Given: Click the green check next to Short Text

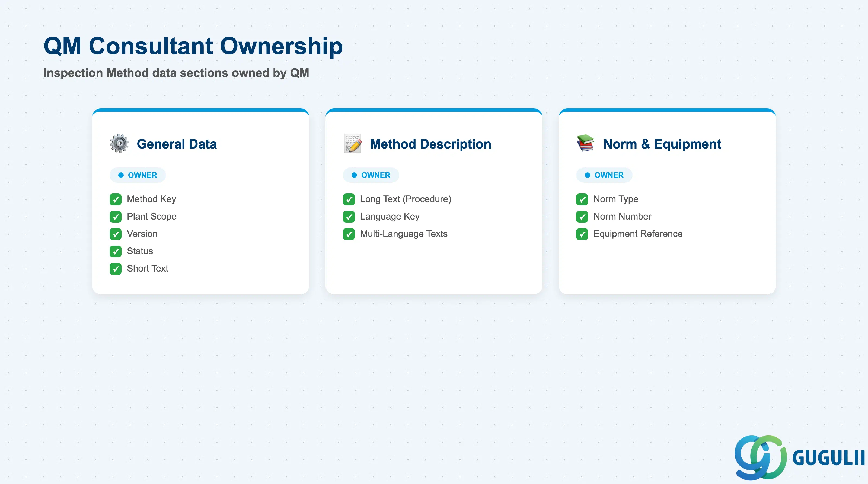Looking at the screenshot, I should pyautogui.click(x=116, y=269).
